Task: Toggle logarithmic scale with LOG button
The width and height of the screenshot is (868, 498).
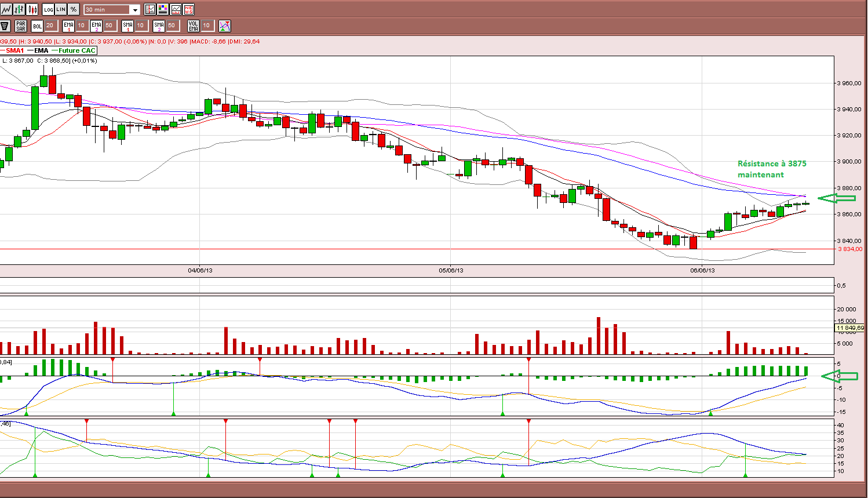Action: [48, 9]
